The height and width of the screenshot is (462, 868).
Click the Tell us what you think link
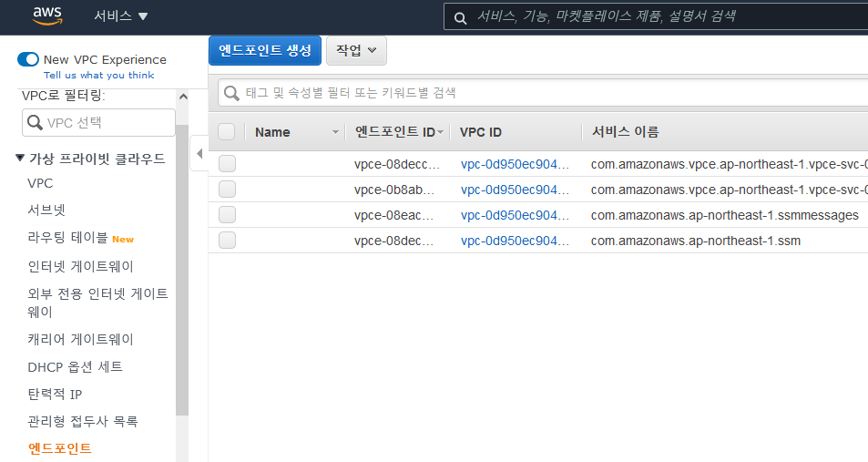coord(99,76)
